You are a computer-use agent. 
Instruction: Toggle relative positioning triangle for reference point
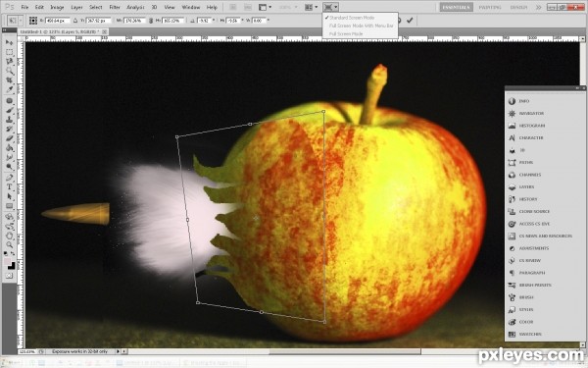click(75, 21)
